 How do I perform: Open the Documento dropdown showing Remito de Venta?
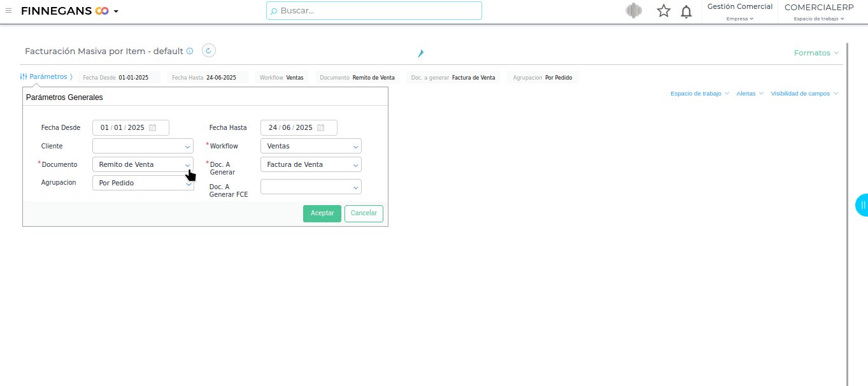143,164
